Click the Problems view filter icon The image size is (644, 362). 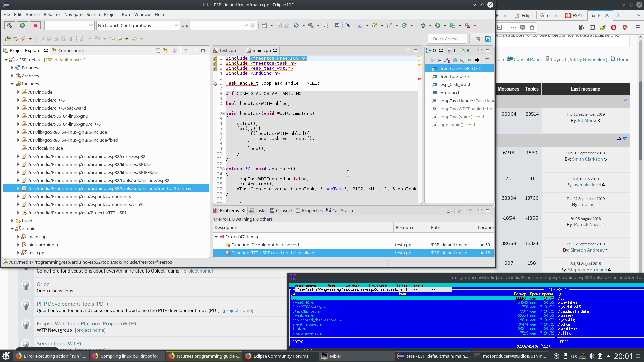[449, 210]
